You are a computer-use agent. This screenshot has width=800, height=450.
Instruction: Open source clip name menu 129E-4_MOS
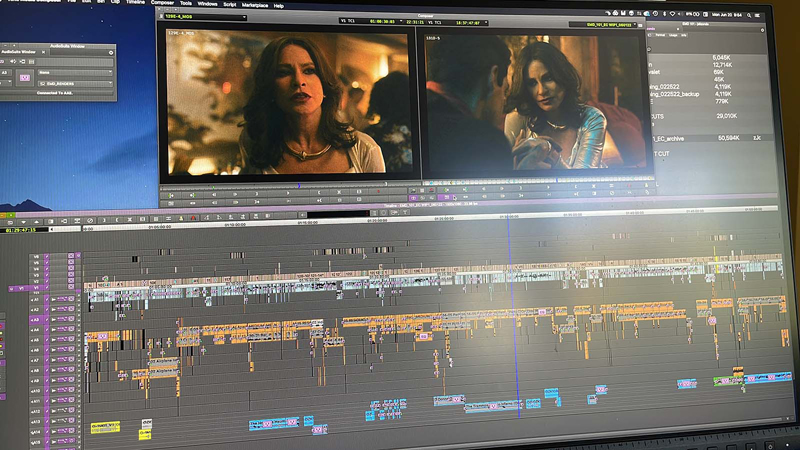pyautogui.click(x=204, y=17)
